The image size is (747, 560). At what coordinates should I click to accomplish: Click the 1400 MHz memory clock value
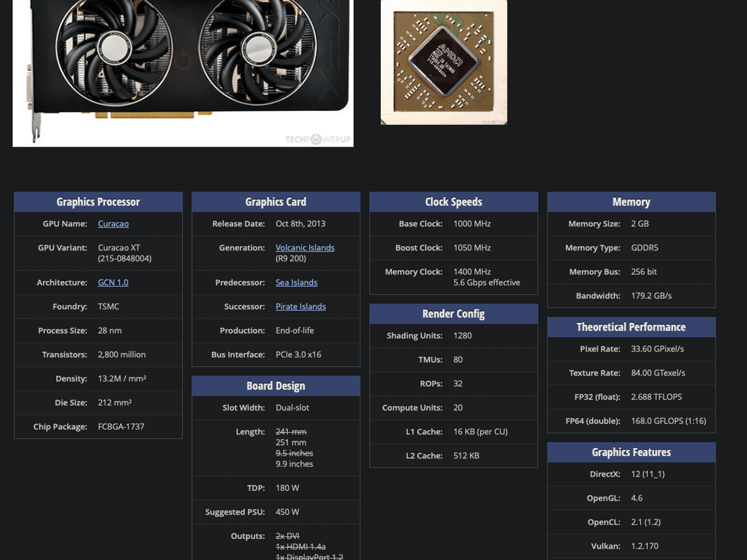tap(472, 272)
